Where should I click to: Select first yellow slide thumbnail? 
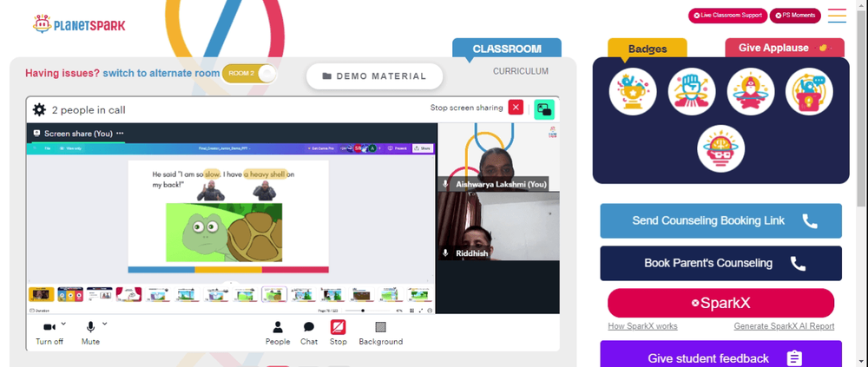coord(42,294)
